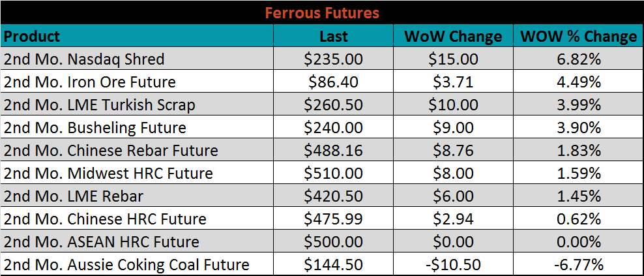
Task: Click the 2nd Mo. LME Turkish Scrap cell
Action: (137, 104)
